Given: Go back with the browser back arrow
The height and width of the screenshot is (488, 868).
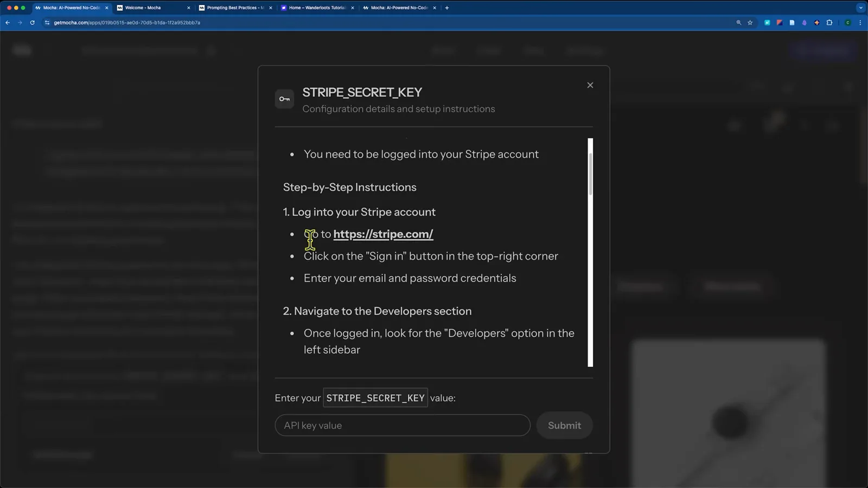Looking at the screenshot, I should [x=8, y=23].
